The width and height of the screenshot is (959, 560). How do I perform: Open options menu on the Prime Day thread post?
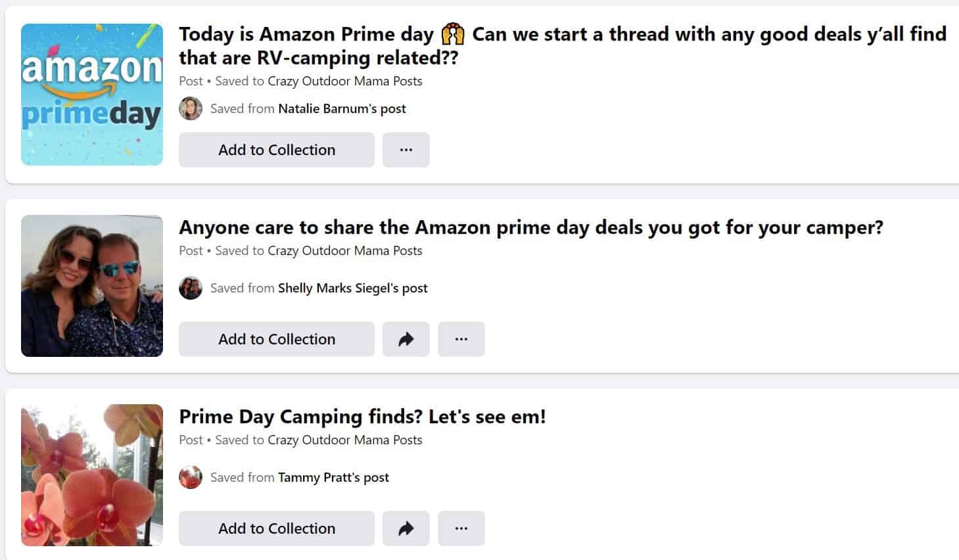(x=406, y=150)
